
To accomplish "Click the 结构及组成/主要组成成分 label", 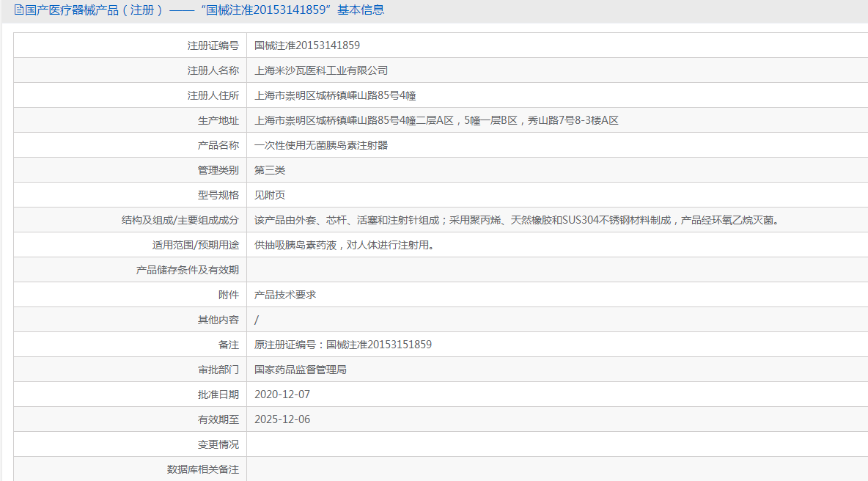I will click(180, 220).
